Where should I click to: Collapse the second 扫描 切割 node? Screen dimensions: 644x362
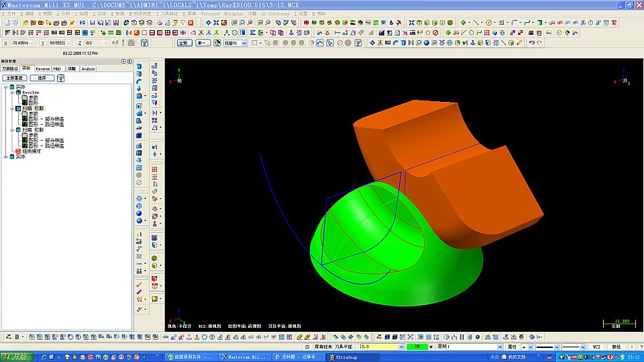coord(12,129)
